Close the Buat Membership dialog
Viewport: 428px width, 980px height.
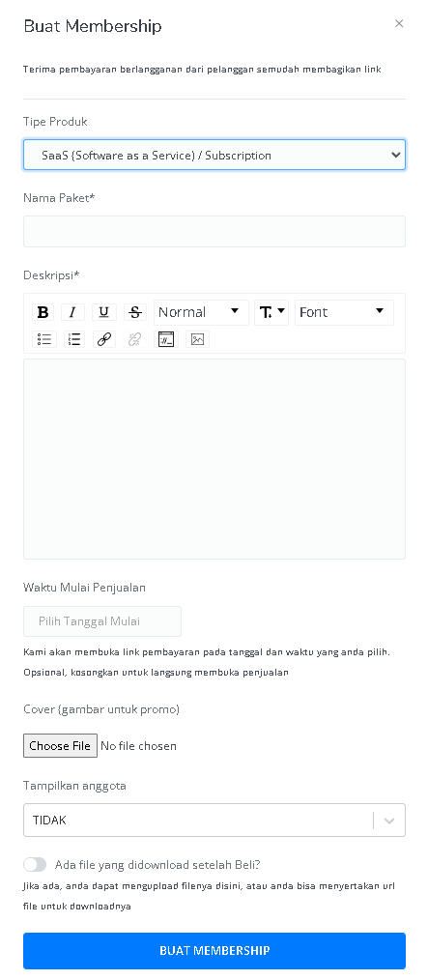tap(399, 24)
